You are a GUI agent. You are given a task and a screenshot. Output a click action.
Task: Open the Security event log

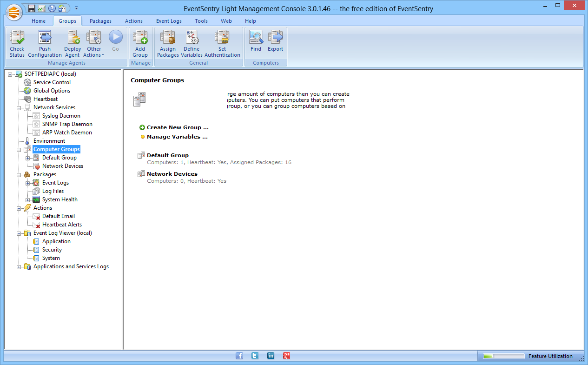point(52,250)
